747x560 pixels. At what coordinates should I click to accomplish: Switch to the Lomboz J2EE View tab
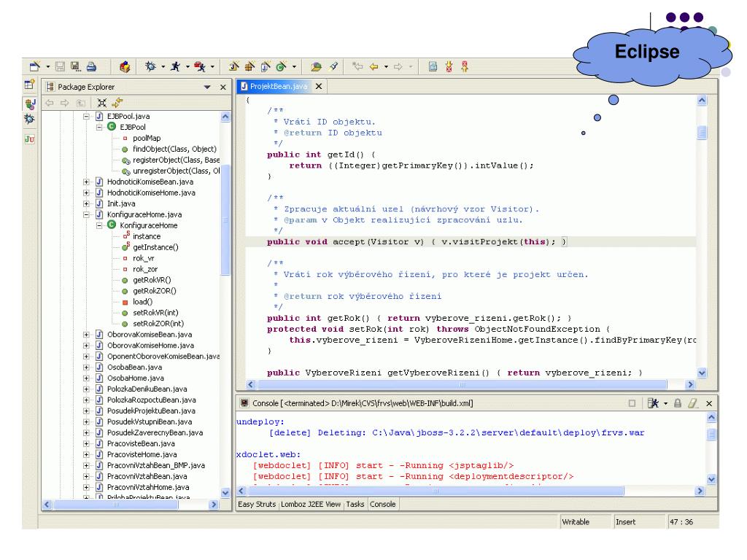coord(311,505)
